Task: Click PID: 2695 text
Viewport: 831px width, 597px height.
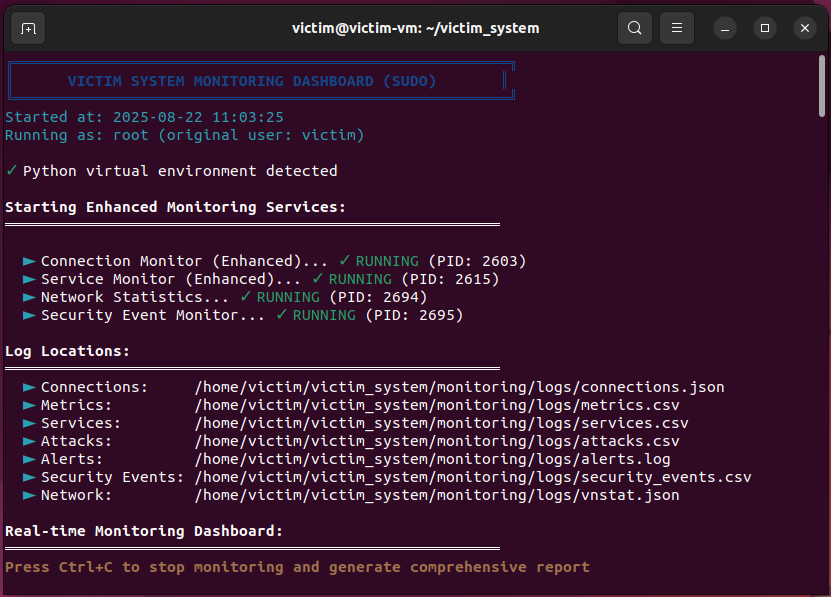Action: tap(414, 315)
